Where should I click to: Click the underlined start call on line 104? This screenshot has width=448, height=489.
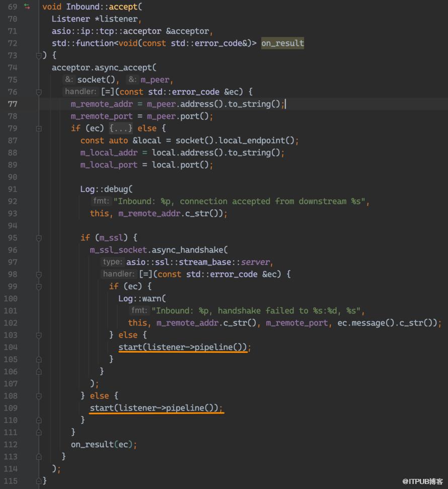(x=183, y=347)
